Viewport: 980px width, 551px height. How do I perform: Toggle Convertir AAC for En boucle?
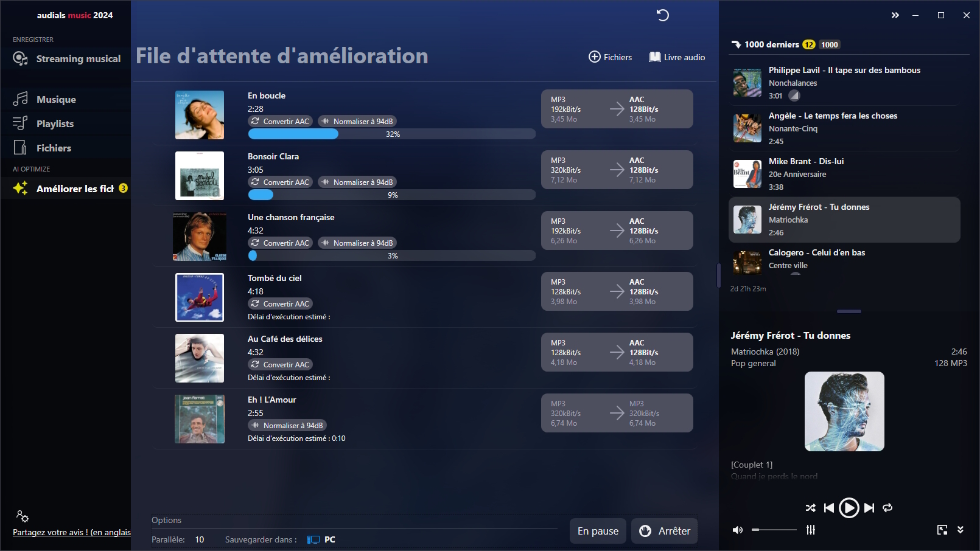281,122
